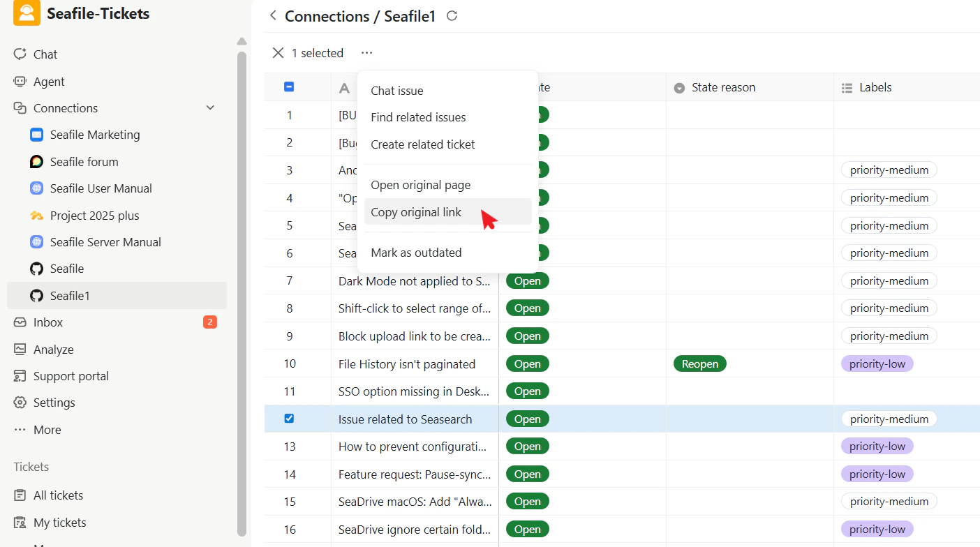Go to My tickets
The width and height of the screenshot is (980, 547).
60,523
